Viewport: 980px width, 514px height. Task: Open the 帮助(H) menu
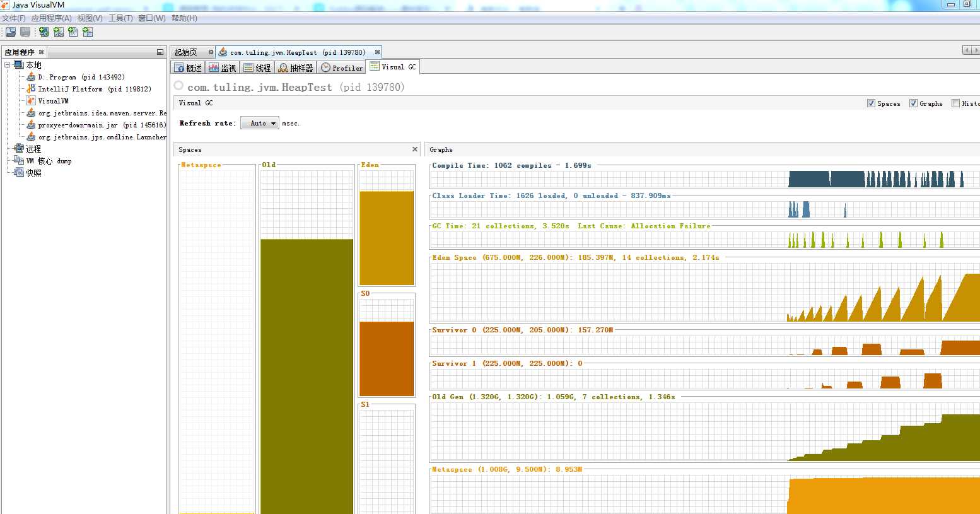184,18
